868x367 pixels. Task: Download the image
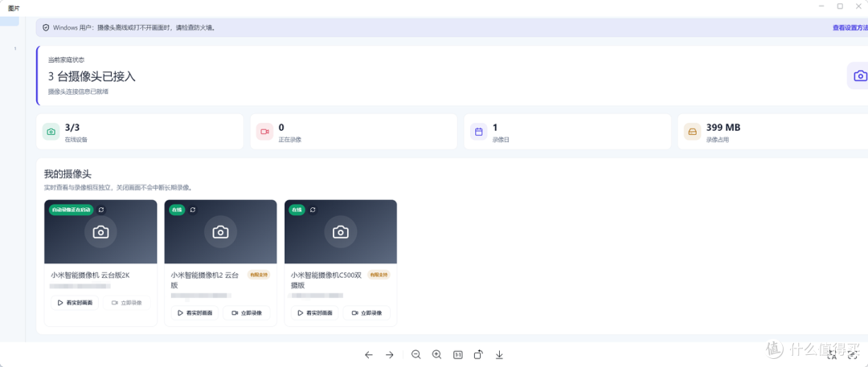[499, 355]
